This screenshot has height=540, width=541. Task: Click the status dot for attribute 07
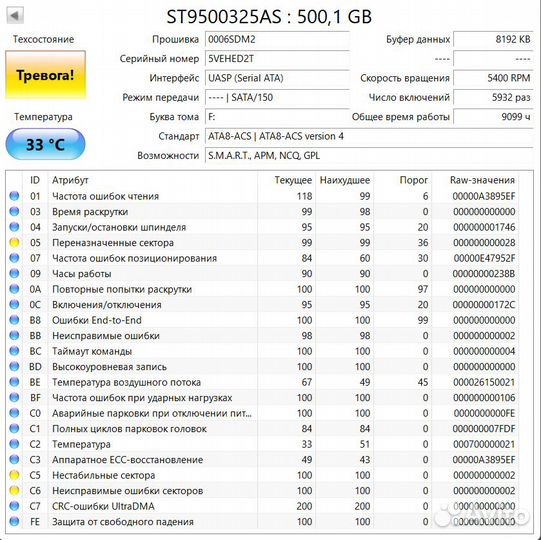[x=14, y=258]
